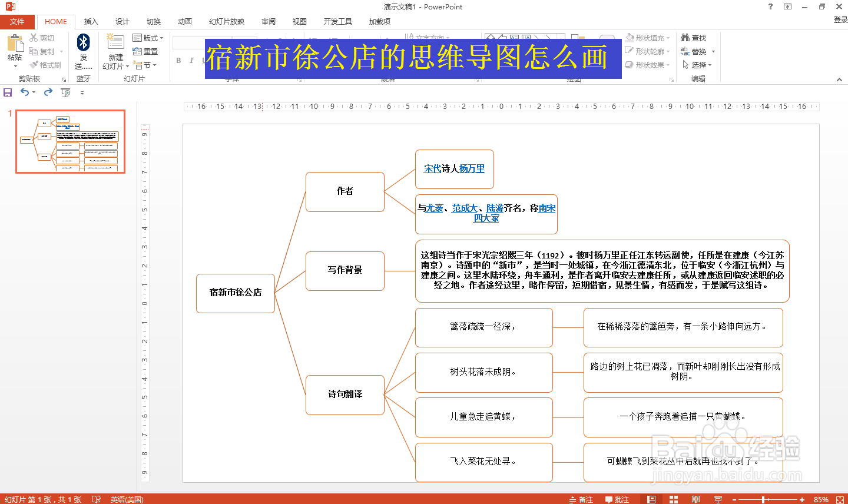
Task: Toggle the Comments (批注) pane in status bar
Action: (x=617, y=499)
